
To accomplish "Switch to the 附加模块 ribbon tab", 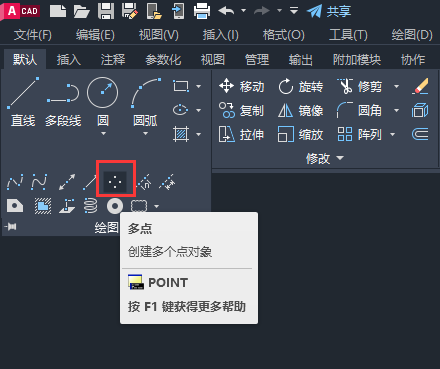I will (357, 60).
